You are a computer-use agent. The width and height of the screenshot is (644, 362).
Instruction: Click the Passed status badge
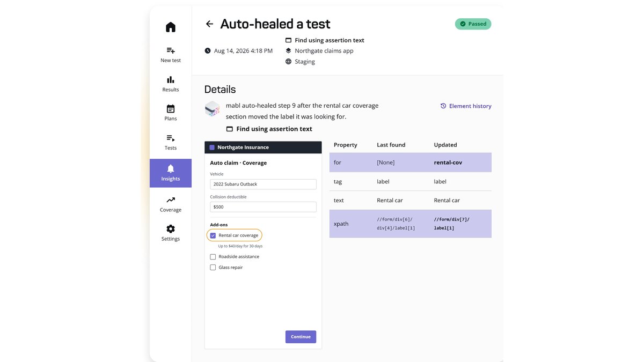[x=473, y=24]
